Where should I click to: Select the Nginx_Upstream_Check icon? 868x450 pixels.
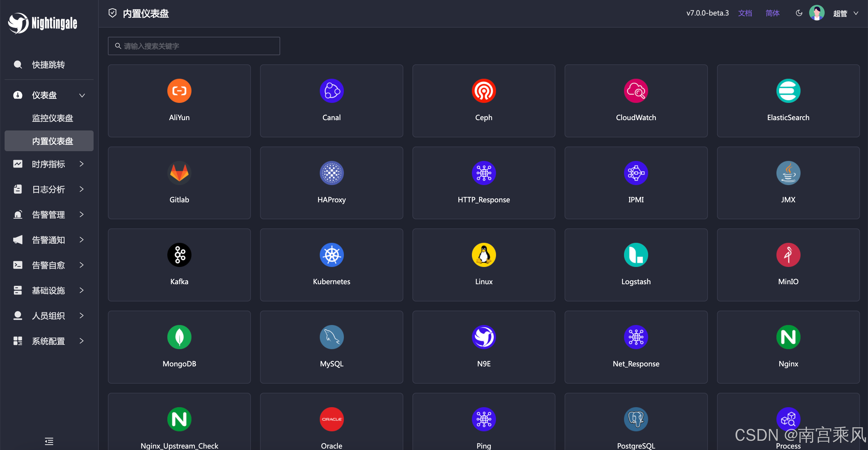(x=179, y=419)
